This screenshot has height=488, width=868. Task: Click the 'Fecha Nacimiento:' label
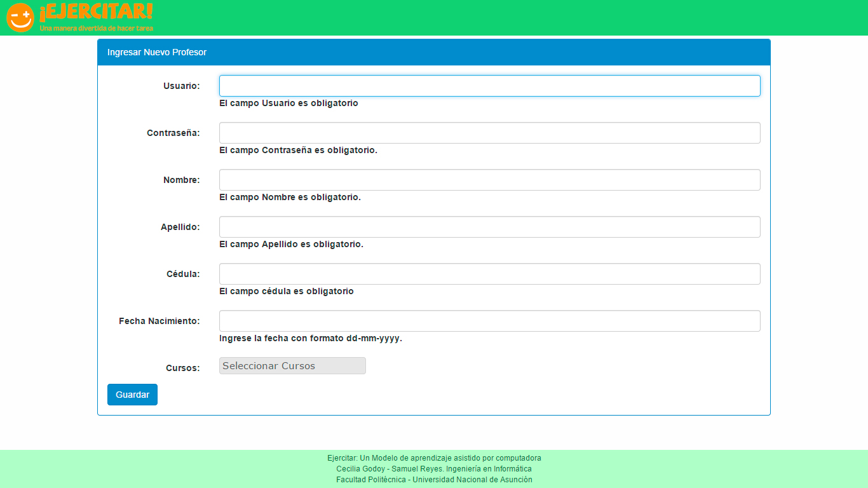coord(159,321)
